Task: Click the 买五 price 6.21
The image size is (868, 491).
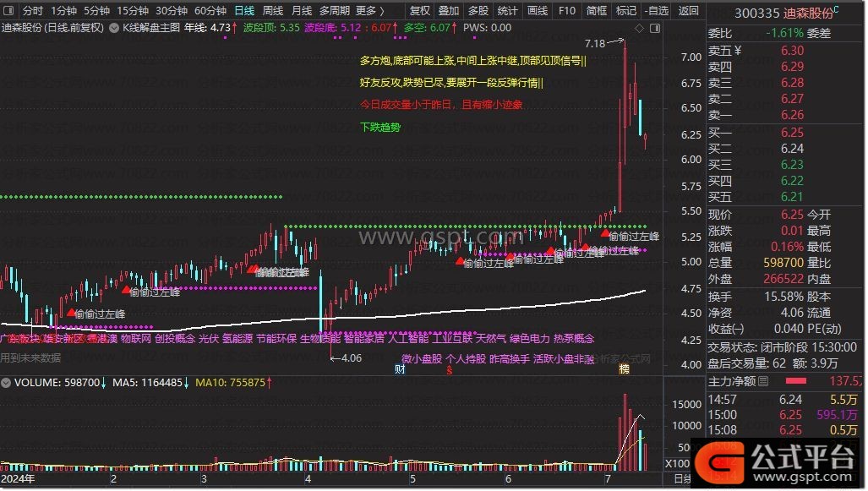Action: [792, 197]
